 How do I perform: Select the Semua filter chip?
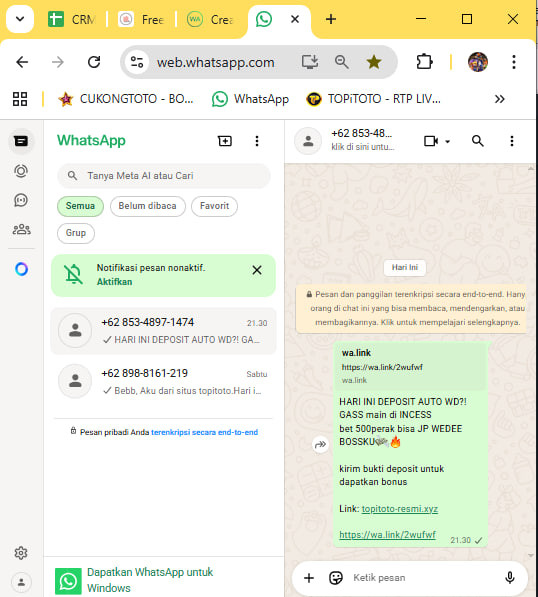80,206
